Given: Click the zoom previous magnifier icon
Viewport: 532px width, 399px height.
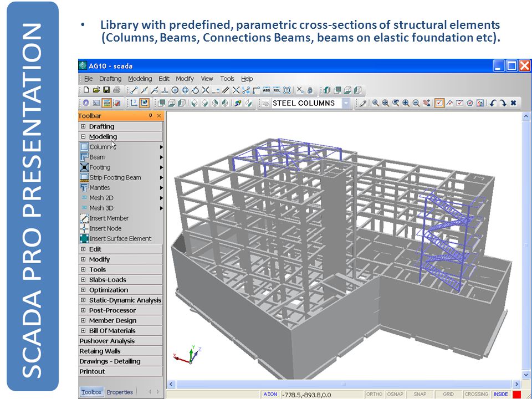Looking at the screenshot, I should (396, 103).
